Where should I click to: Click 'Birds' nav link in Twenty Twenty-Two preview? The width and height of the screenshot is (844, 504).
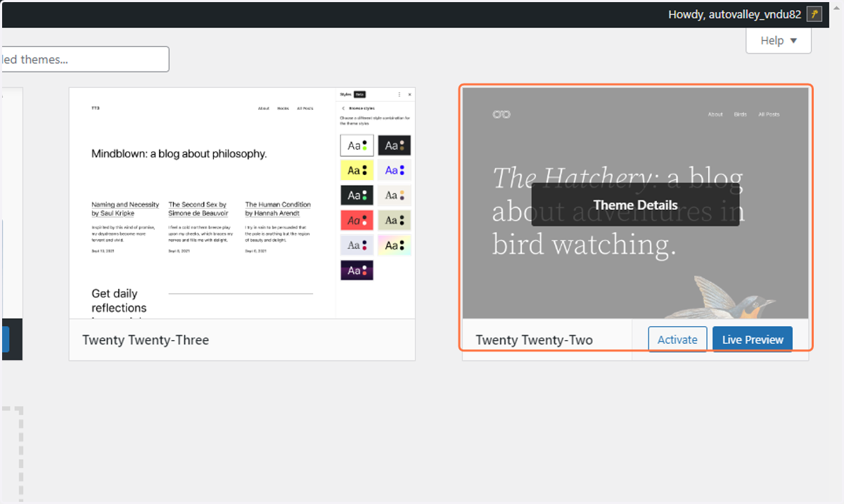740,115
